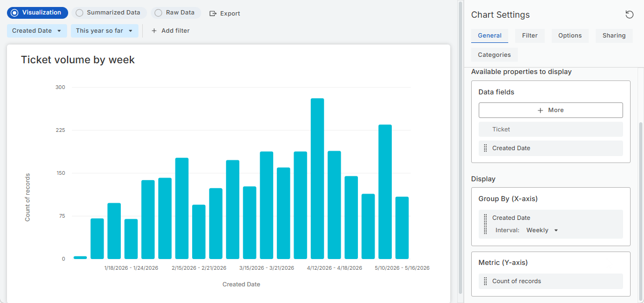644x303 pixels.
Task: Open the Options tab
Action: (x=570, y=35)
